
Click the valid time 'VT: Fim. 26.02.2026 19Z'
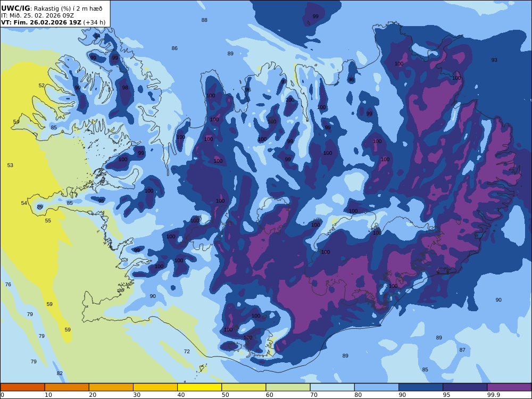tap(41, 23)
